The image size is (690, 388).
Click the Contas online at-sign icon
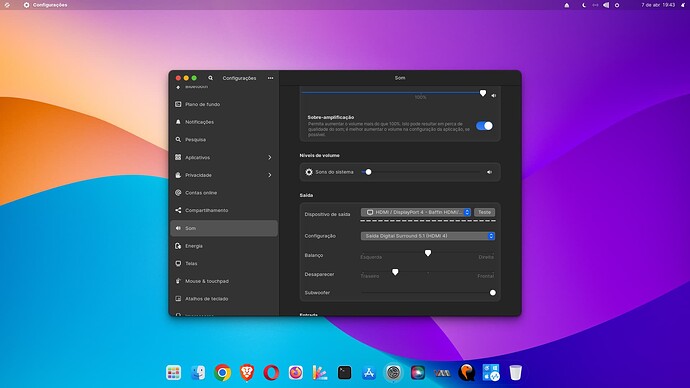[178, 193]
